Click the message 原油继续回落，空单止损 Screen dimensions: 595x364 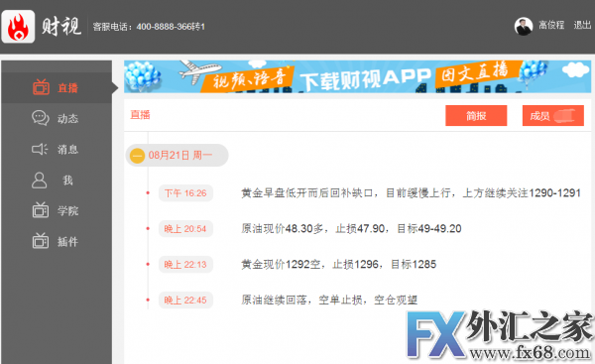coord(329,300)
